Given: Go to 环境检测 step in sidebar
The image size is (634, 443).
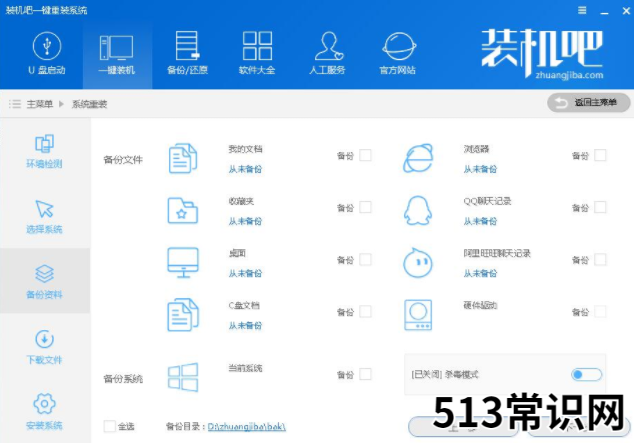Looking at the screenshot, I should 44,151.
